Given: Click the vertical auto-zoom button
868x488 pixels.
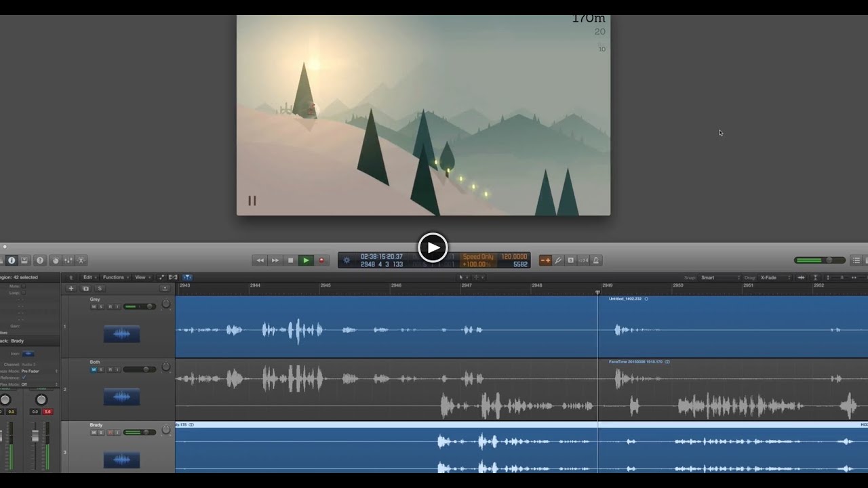Looking at the screenshot, I should pos(816,278).
